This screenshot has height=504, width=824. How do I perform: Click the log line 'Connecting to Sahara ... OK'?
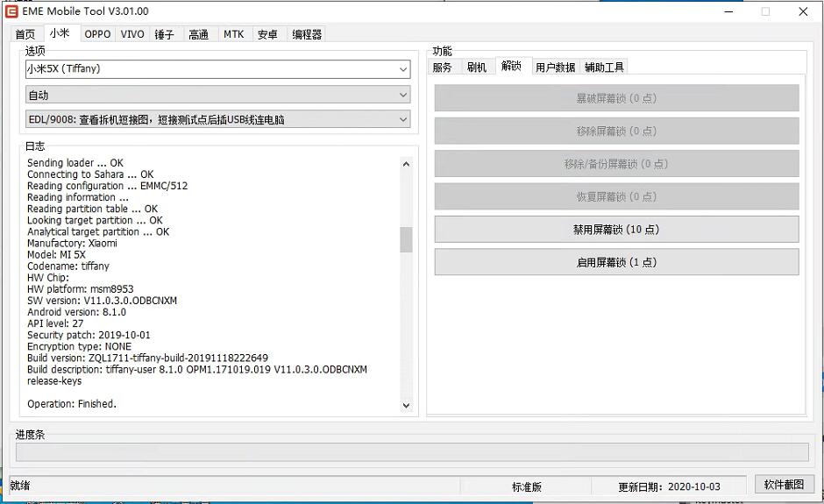tap(90, 174)
